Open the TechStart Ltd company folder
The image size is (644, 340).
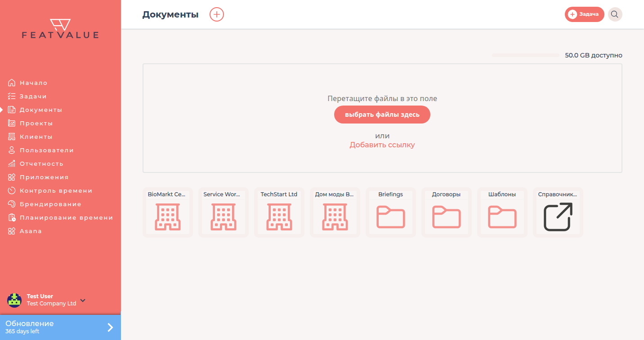279,212
